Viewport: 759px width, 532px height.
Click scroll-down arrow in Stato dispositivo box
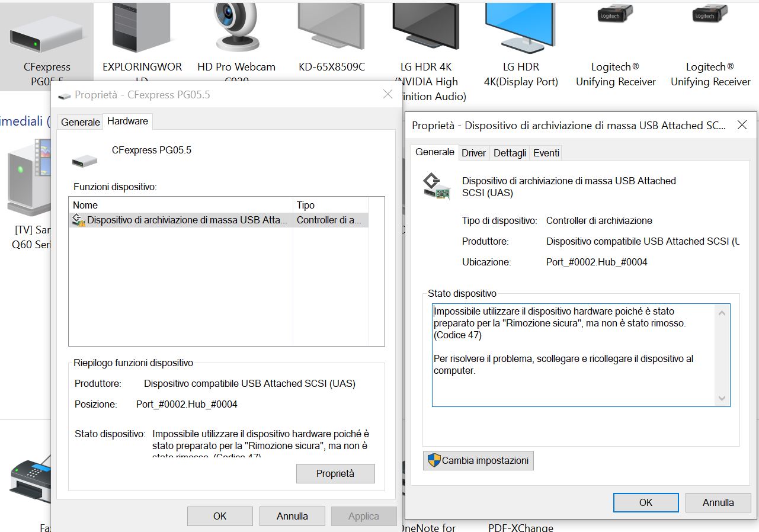[x=722, y=399]
